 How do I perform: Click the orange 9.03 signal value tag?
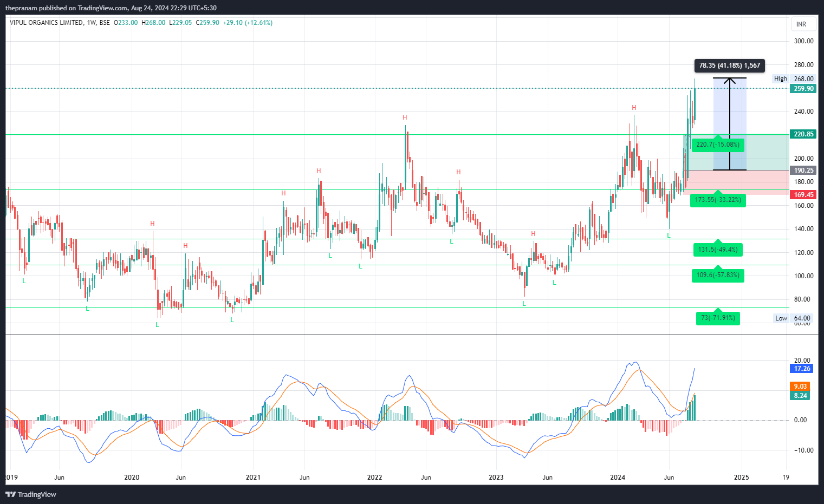tap(800, 387)
